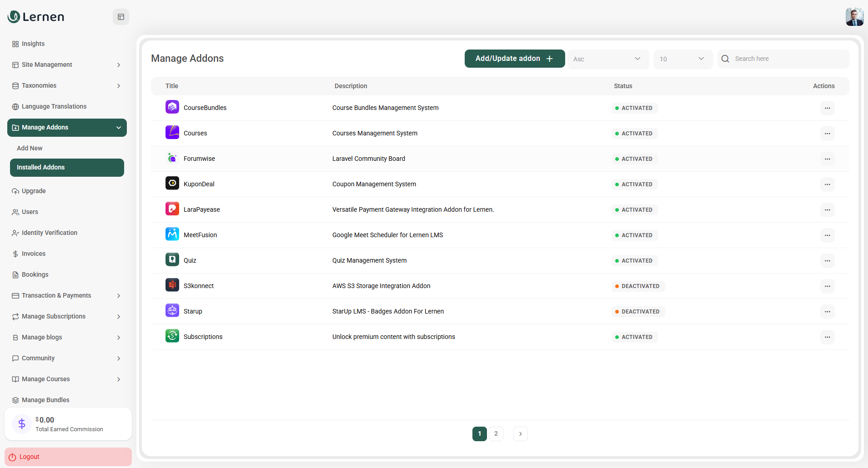Click the MeetFusion scheduler icon
Image resolution: width=868 pixels, height=468 pixels.
(172, 234)
